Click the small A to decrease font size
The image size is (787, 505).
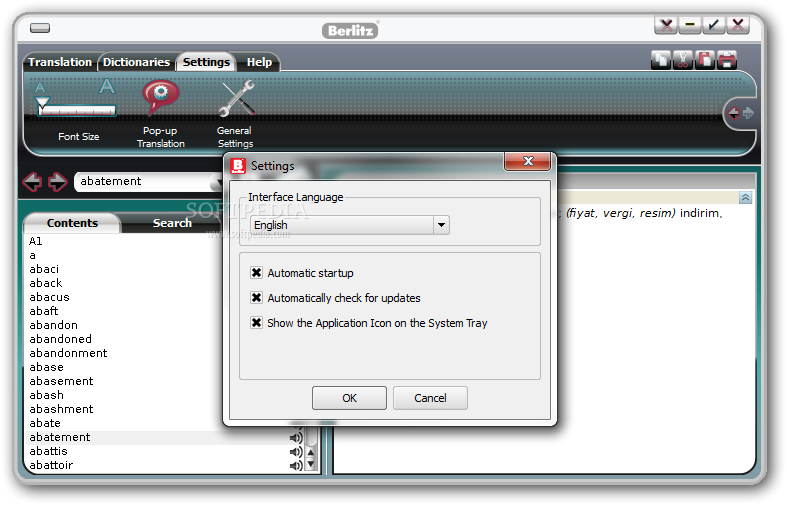pos(40,88)
